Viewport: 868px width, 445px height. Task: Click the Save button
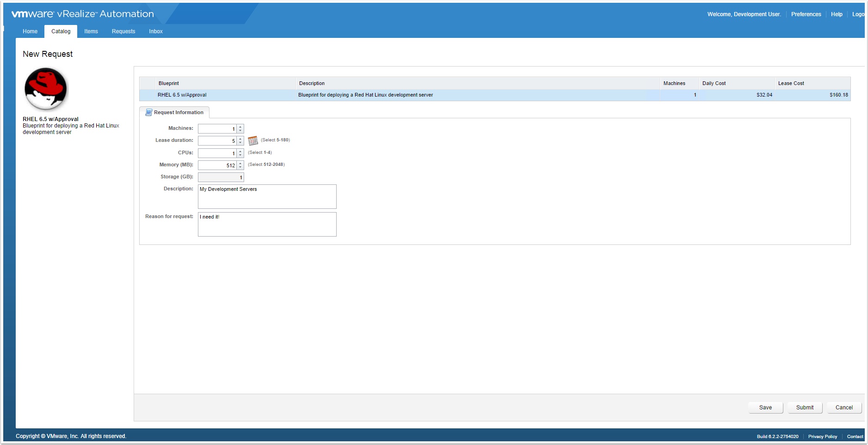tap(765, 408)
